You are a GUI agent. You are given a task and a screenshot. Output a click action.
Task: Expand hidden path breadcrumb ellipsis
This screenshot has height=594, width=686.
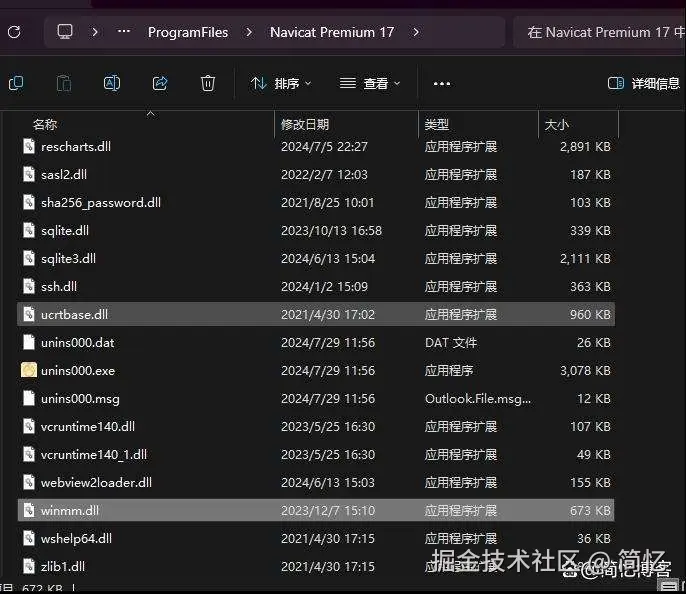click(124, 31)
